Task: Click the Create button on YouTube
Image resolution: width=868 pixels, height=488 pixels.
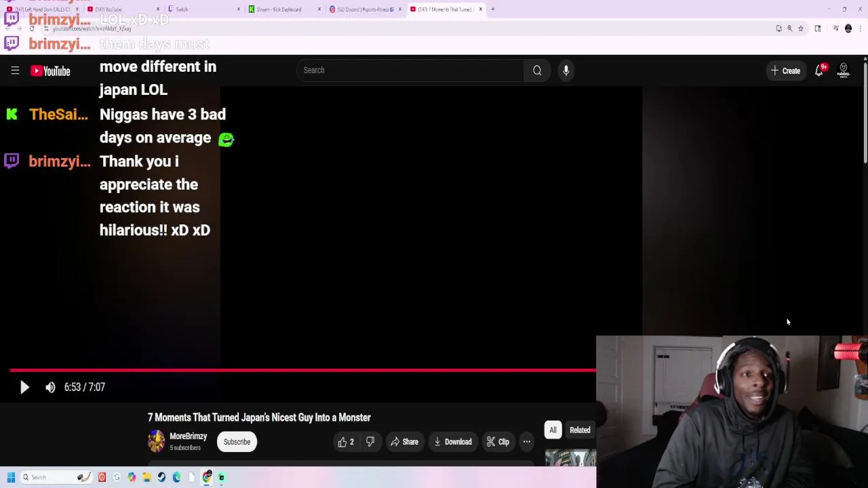Action: point(786,70)
